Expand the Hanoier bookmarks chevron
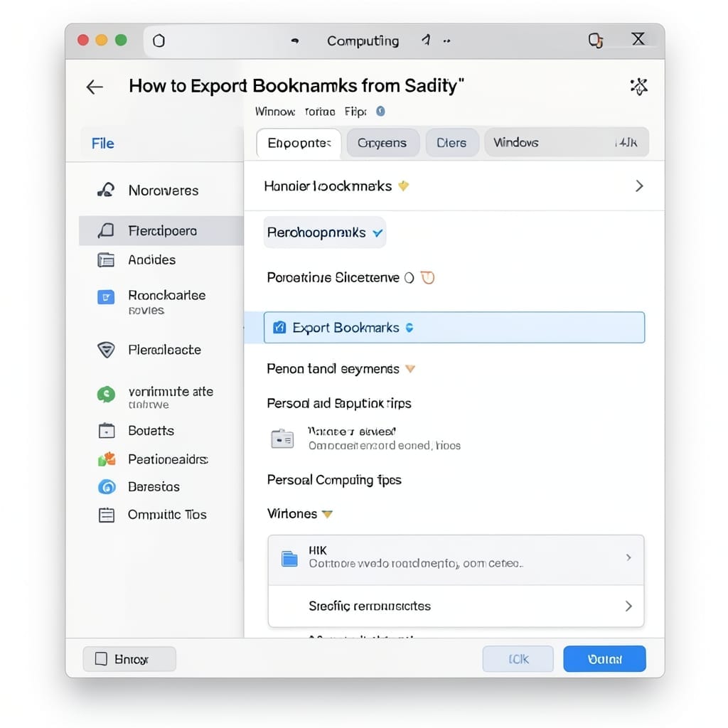The image size is (728, 728). click(639, 186)
